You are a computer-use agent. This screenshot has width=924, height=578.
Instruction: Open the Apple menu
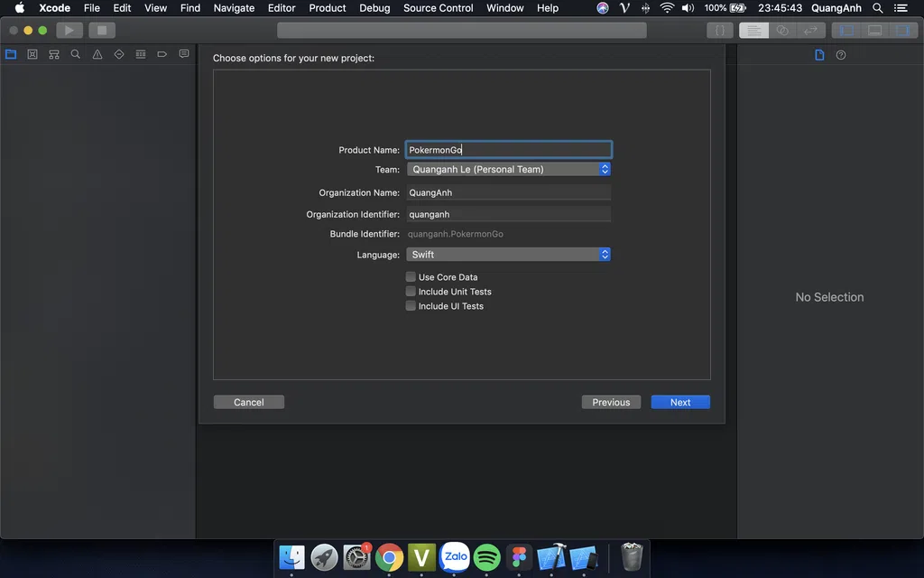pyautogui.click(x=20, y=8)
